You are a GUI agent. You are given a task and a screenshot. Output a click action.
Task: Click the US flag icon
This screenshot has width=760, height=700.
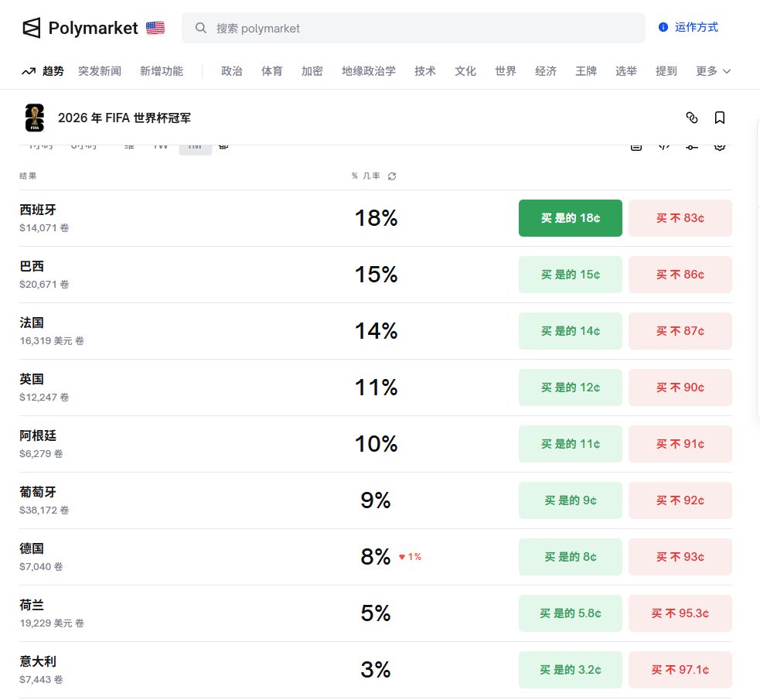[155, 28]
